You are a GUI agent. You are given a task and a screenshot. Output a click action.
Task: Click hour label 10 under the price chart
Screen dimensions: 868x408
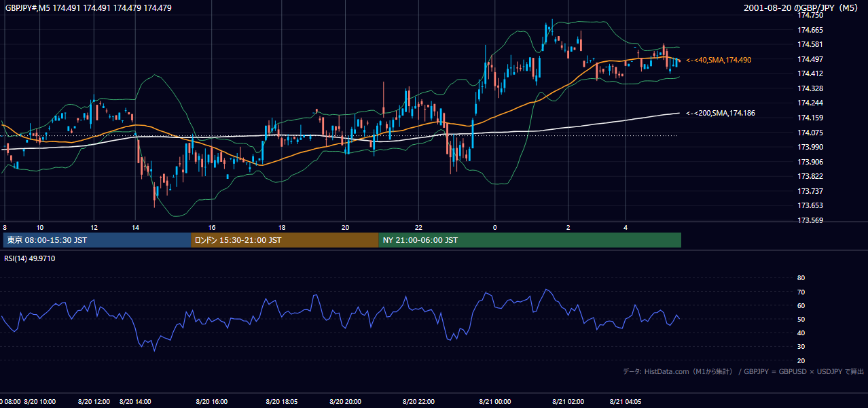40,227
